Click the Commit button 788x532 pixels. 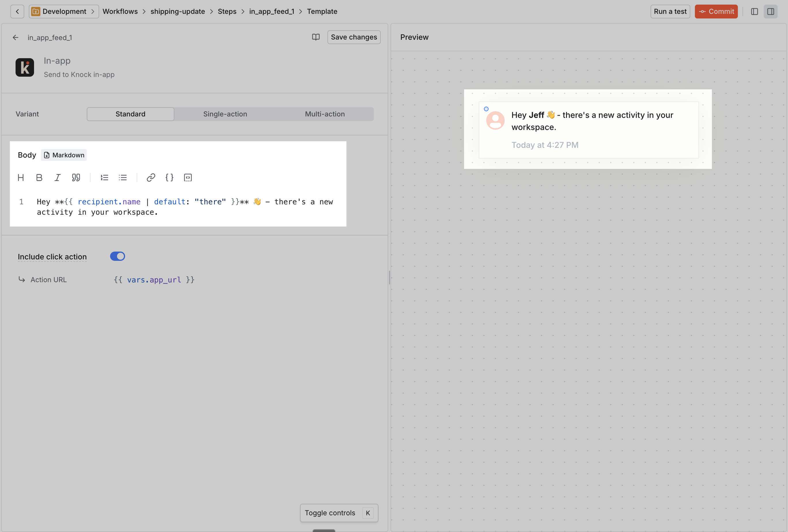click(716, 12)
